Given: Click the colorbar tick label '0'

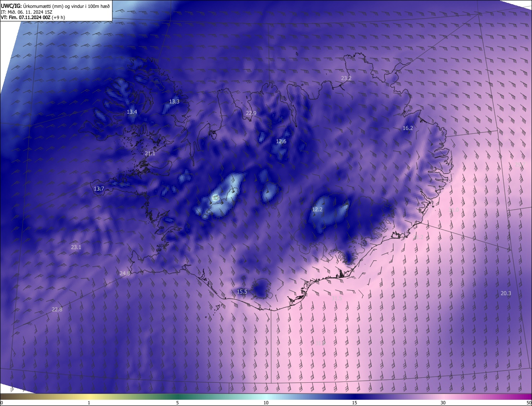Looking at the screenshot, I should click(2, 403).
